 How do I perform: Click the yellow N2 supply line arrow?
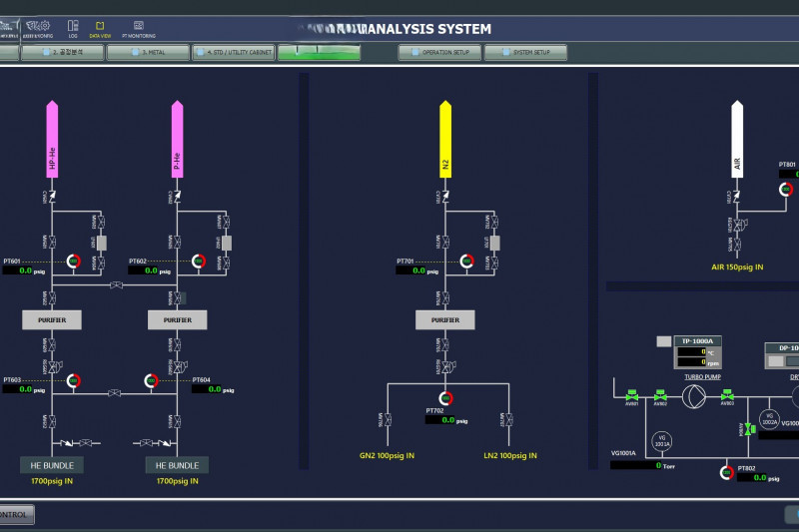coord(445,139)
